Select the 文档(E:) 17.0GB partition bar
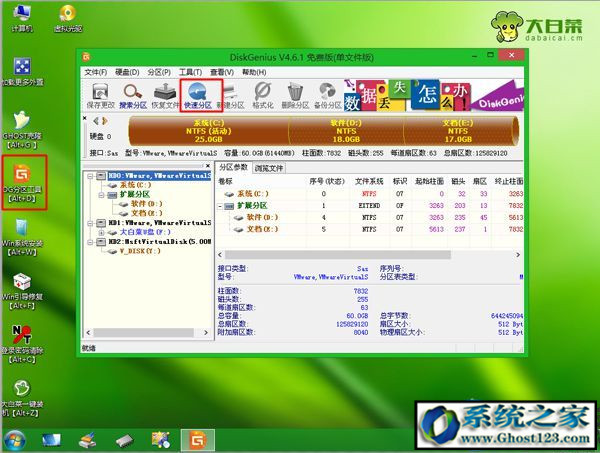The image size is (600, 453). tap(458, 131)
